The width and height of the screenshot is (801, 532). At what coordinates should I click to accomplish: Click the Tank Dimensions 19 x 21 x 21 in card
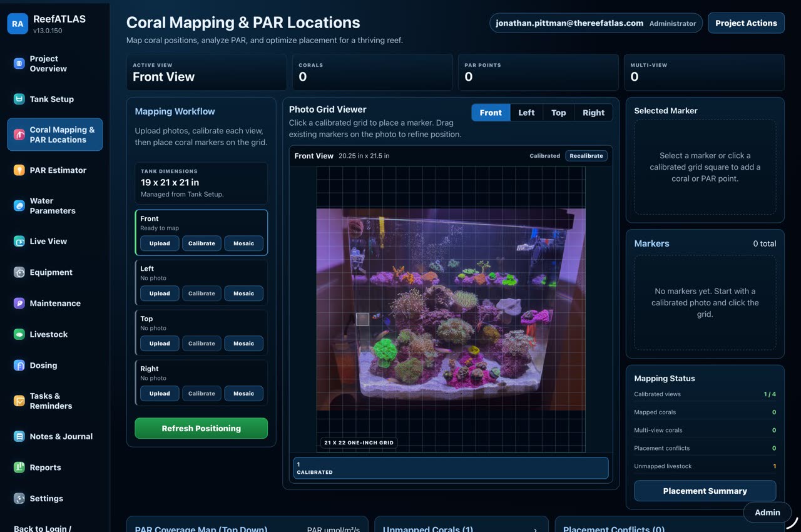(201, 183)
